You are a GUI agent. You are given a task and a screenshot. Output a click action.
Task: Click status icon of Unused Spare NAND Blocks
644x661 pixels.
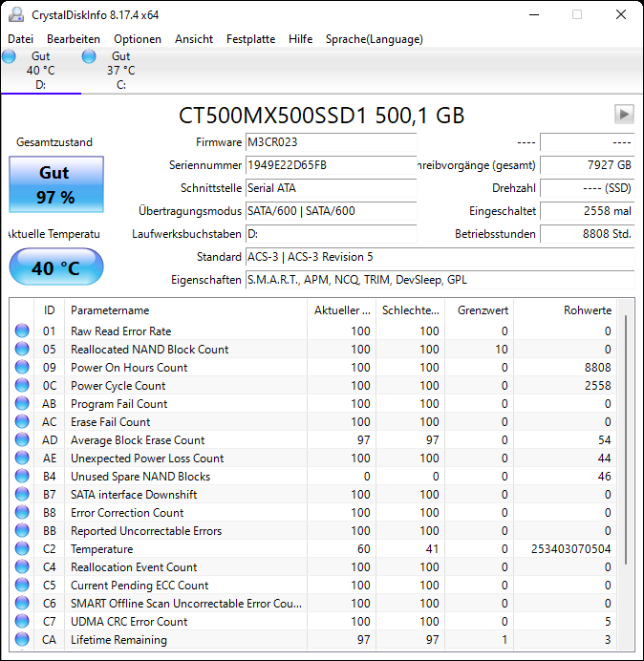[x=22, y=476]
